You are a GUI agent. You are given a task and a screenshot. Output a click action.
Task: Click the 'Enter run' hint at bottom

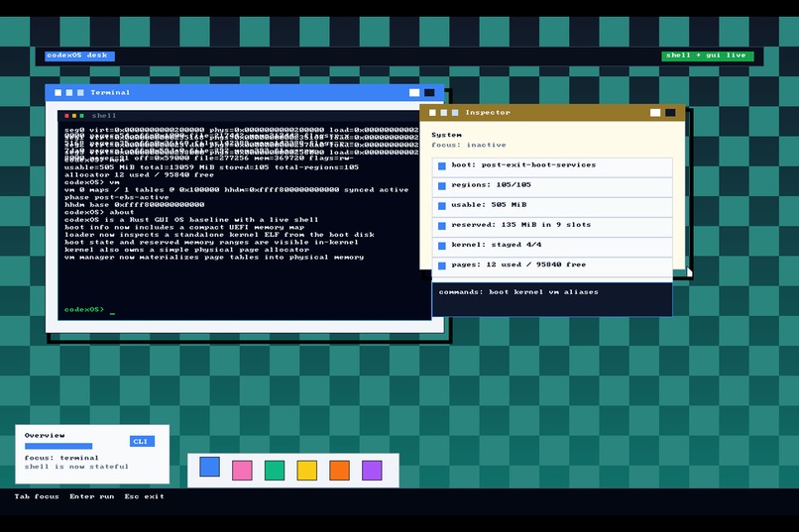[x=92, y=496]
